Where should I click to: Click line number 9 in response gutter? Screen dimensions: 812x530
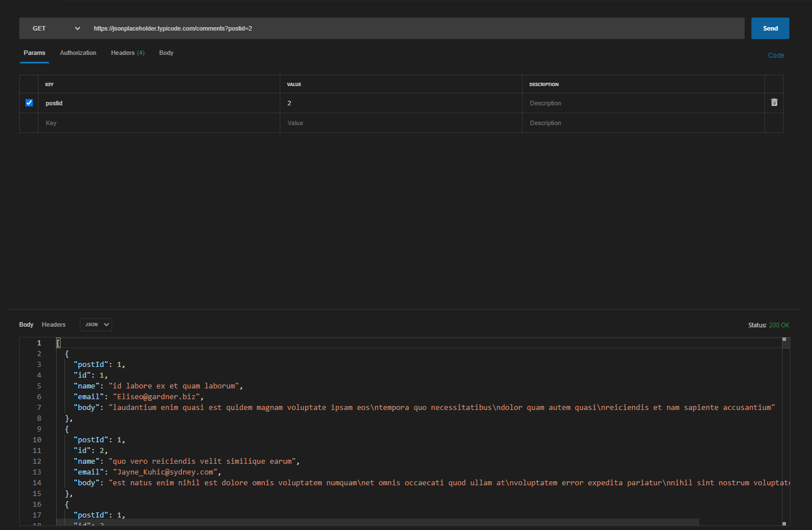point(39,429)
